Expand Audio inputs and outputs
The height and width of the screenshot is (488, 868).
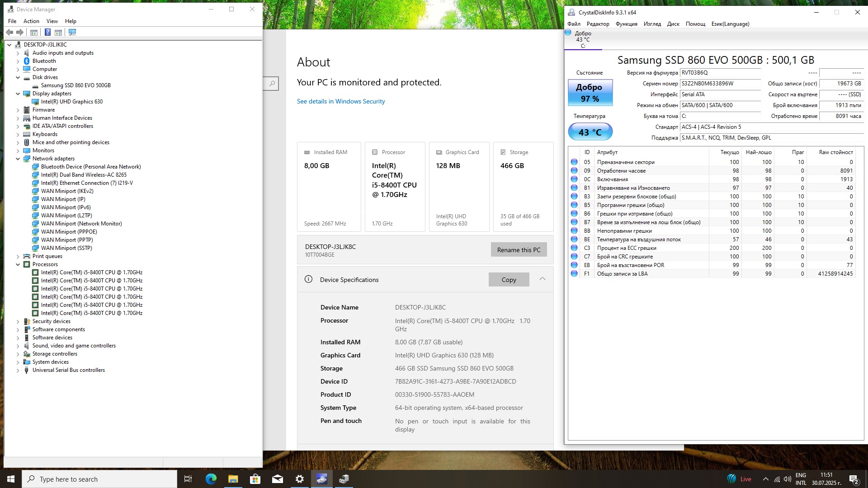click(18, 53)
